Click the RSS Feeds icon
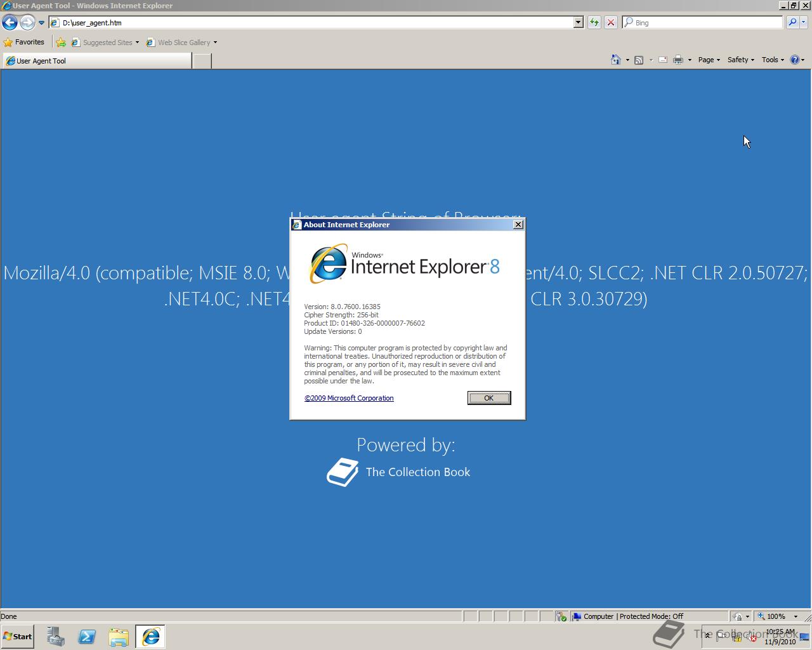 (x=639, y=60)
